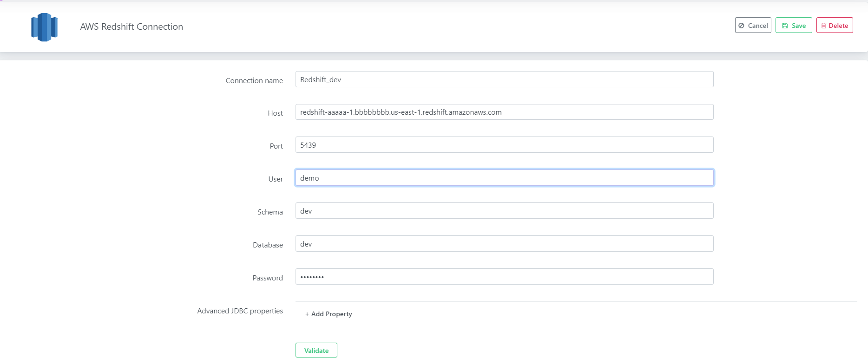Click the AWS Redshift Connection title
The height and width of the screenshot is (364, 868).
coord(132,26)
